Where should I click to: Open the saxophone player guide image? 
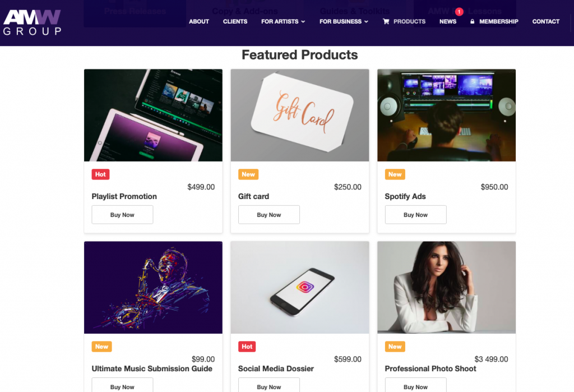pos(153,287)
